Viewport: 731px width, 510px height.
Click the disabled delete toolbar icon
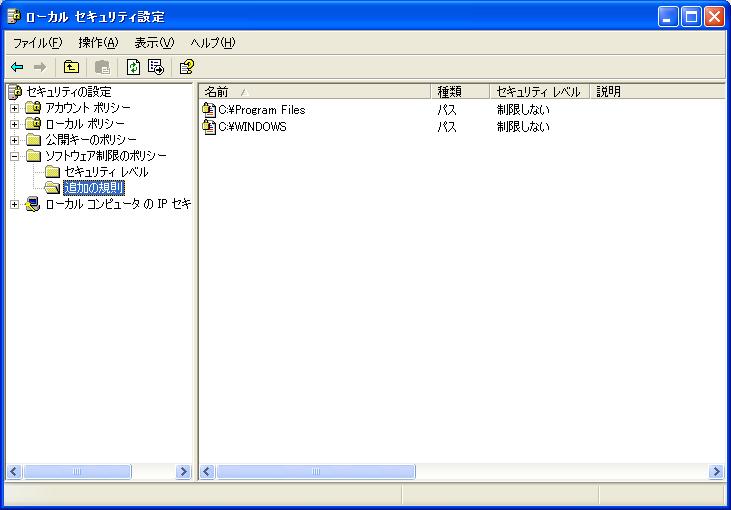click(x=102, y=67)
